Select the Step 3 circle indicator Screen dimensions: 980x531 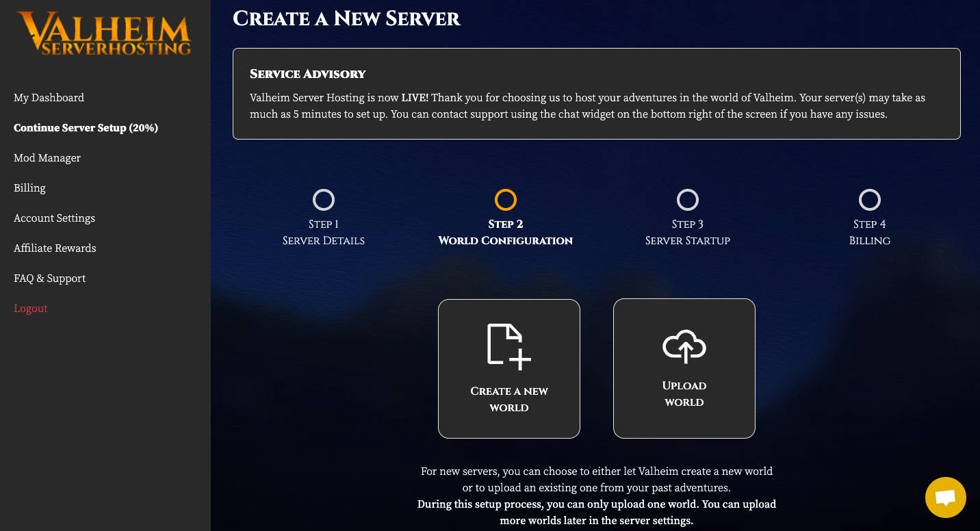click(x=687, y=200)
